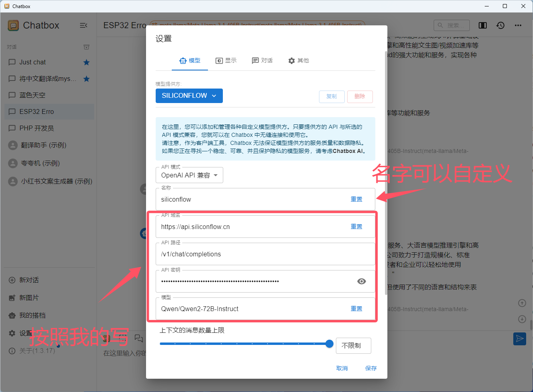Viewport: 533px width, 392px height.
Task: Click the chat bubbles icon above input
Action: click(x=139, y=338)
